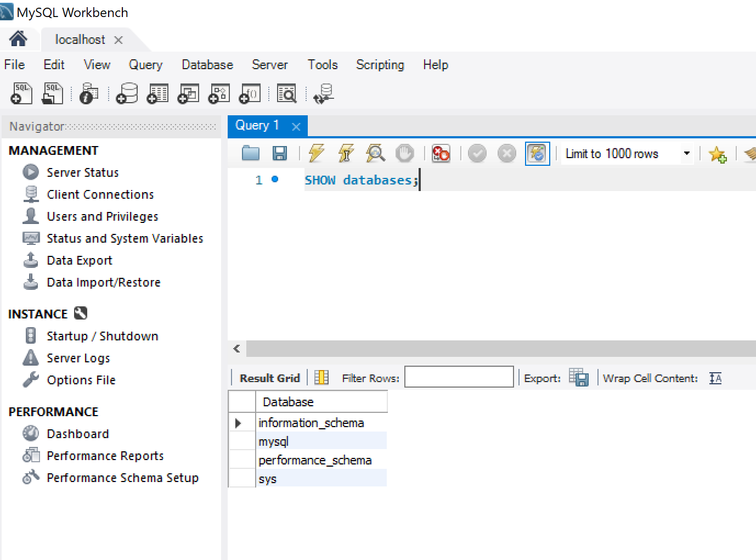Screen dimensions: 756x560
Task: Open Client Connections in Navigator
Action: (100, 194)
